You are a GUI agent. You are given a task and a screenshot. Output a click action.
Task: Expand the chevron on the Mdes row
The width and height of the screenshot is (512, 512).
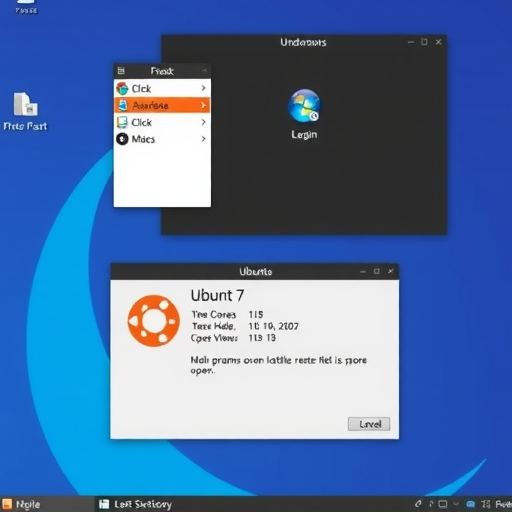[x=203, y=139]
